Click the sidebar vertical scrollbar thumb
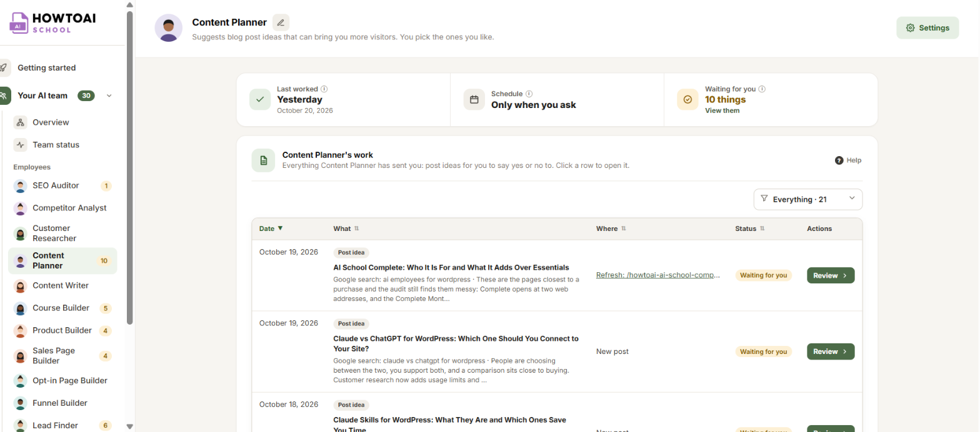Viewport: 980px width, 432px height. click(129, 167)
